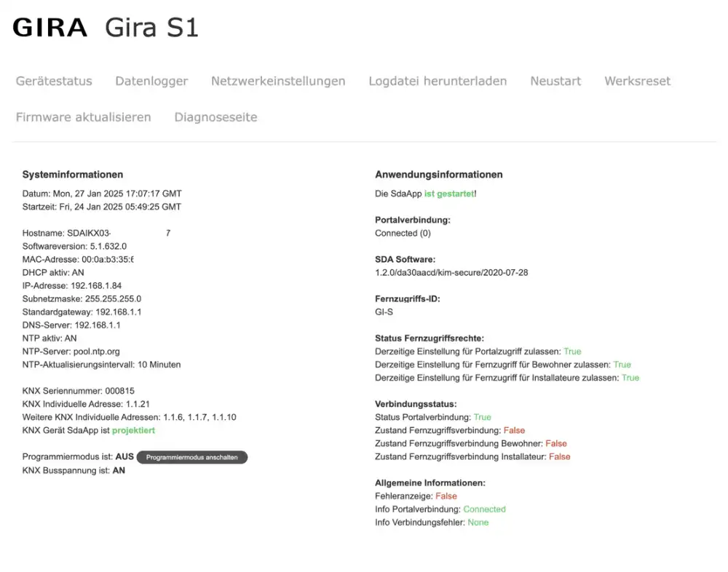Image resolution: width=728 pixels, height=572 pixels.
Task: Click the Fernzugriffs-ID heading
Action: pos(407,299)
